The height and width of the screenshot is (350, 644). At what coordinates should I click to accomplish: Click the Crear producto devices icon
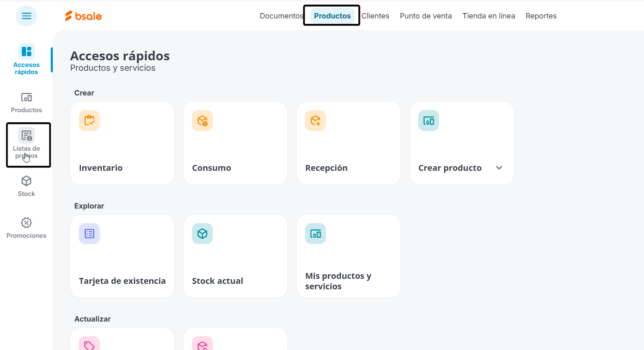tap(429, 121)
